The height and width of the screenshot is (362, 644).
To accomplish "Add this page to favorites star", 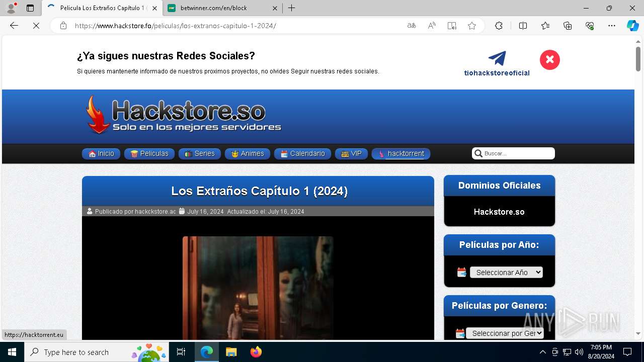I will (x=472, y=26).
